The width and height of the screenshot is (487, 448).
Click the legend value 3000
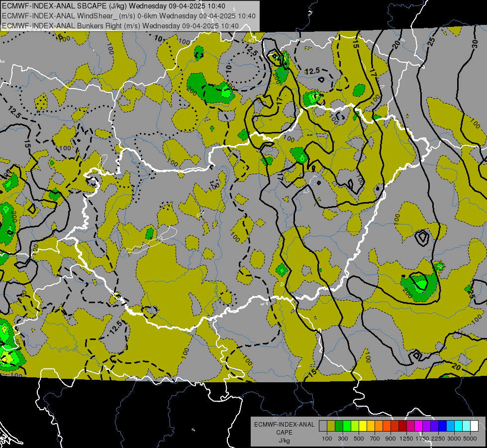coord(454,439)
